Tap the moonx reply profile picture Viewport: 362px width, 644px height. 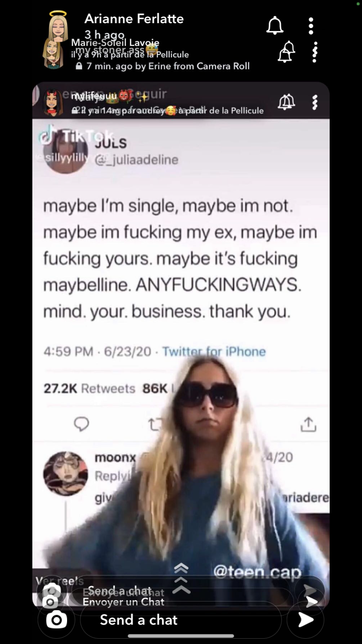click(66, 474)
